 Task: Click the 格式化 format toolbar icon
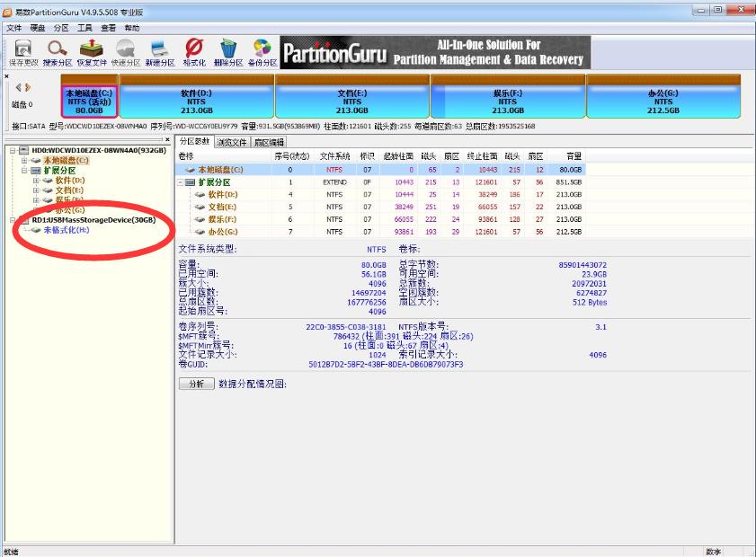click(x=194, y=53)
